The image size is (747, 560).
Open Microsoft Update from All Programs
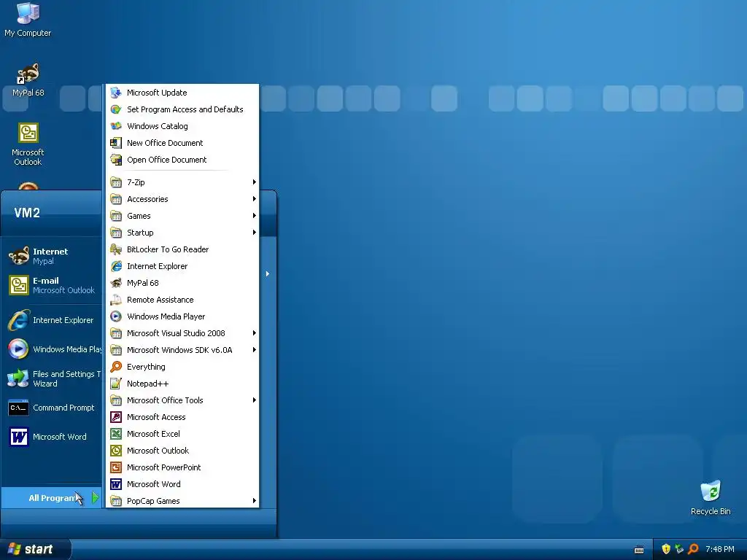(x=182, y=93)
